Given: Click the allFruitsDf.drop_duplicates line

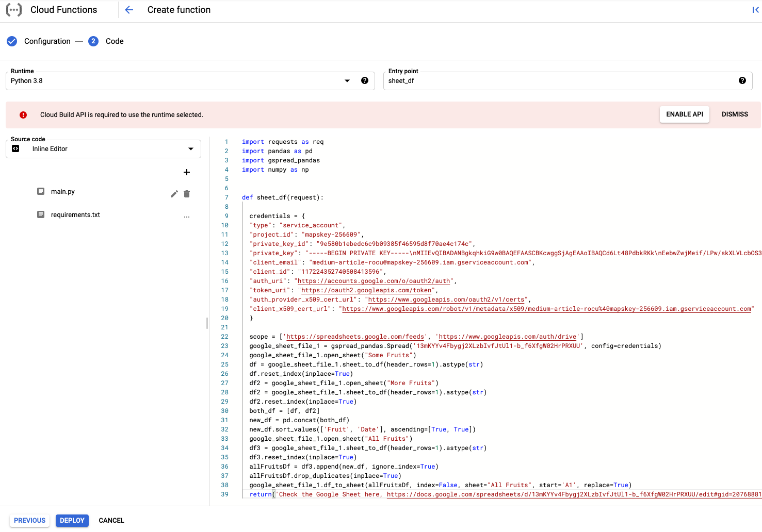Looking at the screenshot, I should pos(325,476).
